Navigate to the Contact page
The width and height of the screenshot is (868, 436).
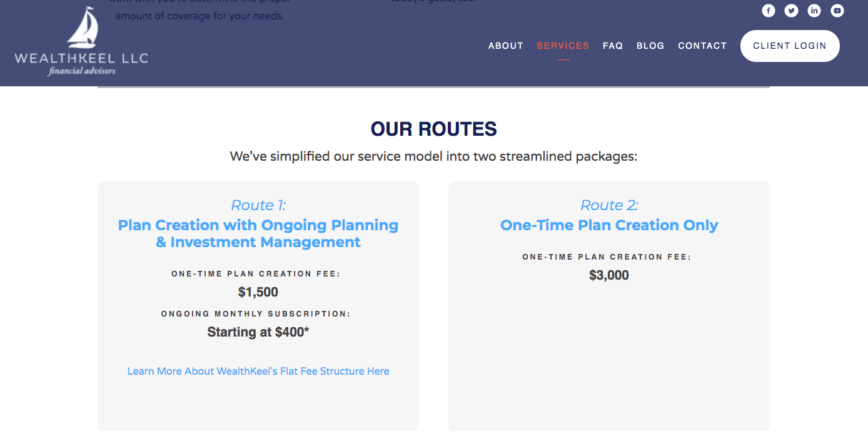coord(702,46)
